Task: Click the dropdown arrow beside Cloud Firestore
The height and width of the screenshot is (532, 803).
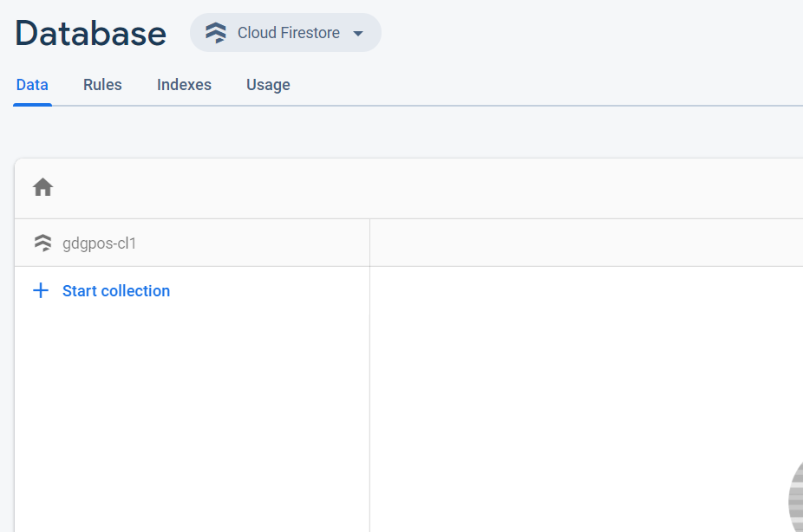Action: tap(358, 34)
